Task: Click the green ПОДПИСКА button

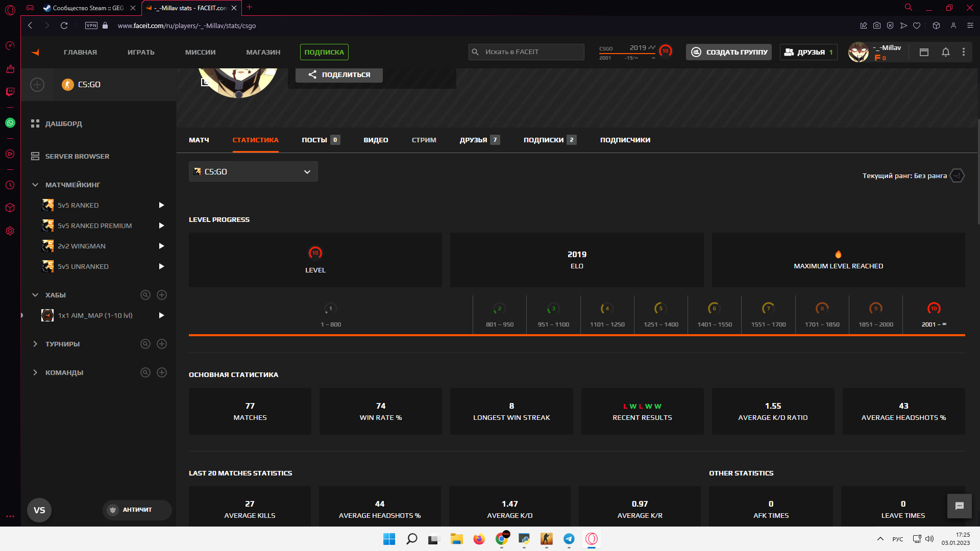Action: pyautogui.click(x=324, y=52)
